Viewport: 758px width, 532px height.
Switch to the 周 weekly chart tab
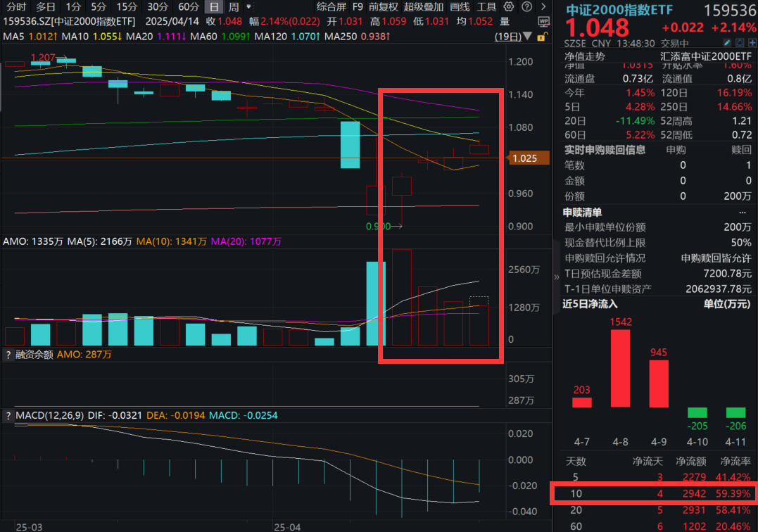click(233, 6)
